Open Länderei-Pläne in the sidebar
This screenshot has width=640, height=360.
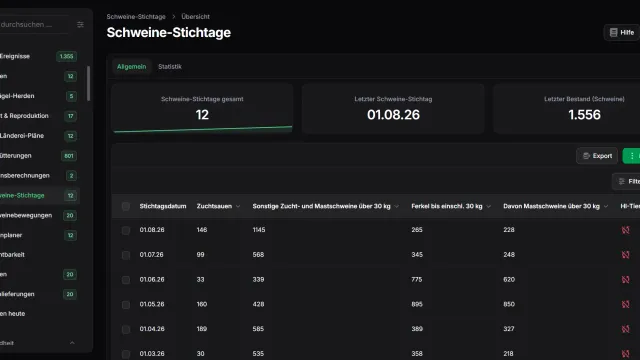pyautogui.click(x=39, y=136)
